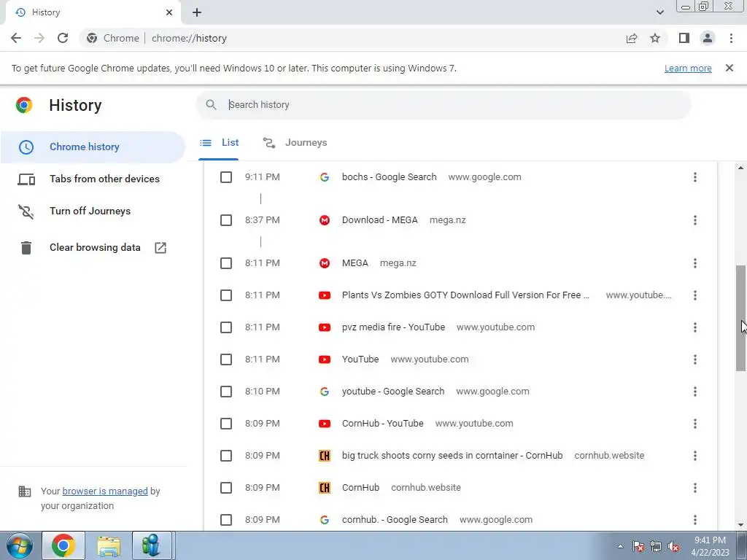Image resolution: width=747 pixels, height=560 pixels.
Task: Click the site info Chrome chip
Action: [113, 38]
